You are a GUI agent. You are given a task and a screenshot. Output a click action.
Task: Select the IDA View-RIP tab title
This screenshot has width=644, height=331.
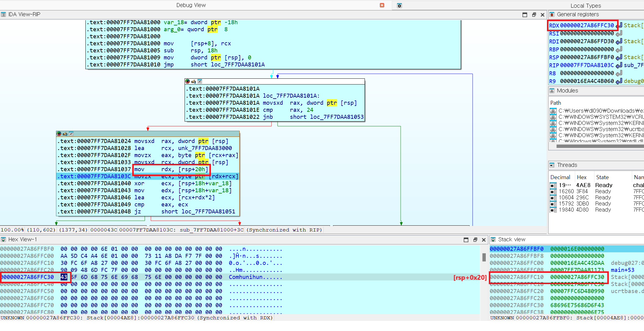pyautogui.click(x=24, y=14)
